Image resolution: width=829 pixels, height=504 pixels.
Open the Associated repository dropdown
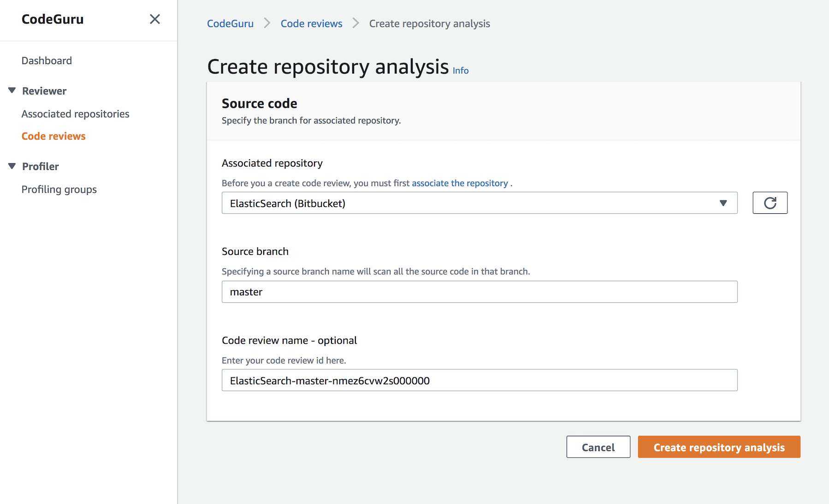[x=480, y=203]
